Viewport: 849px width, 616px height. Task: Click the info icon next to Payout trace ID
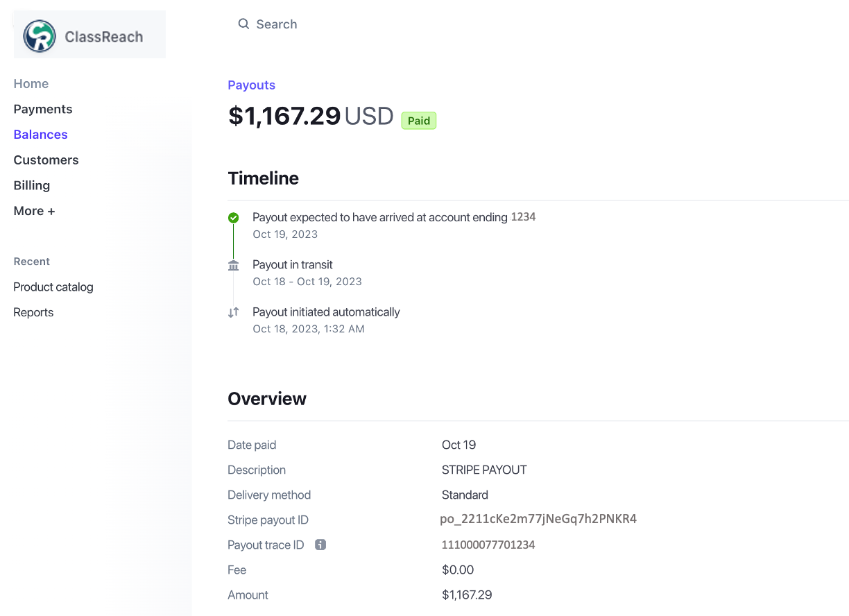[x=320, y=545]
